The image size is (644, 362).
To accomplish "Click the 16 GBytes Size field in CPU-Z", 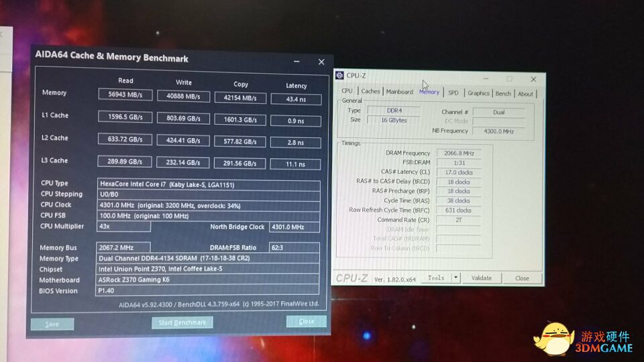I will 394,120.
